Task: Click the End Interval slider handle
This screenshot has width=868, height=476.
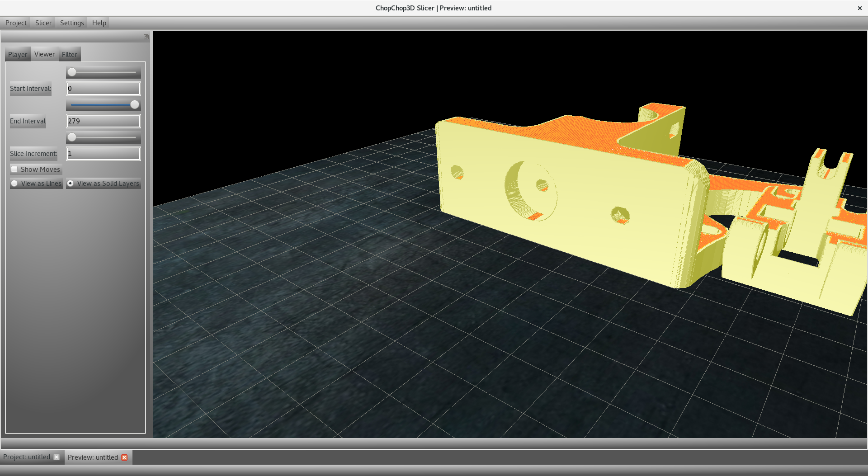Action: (135, 105)
